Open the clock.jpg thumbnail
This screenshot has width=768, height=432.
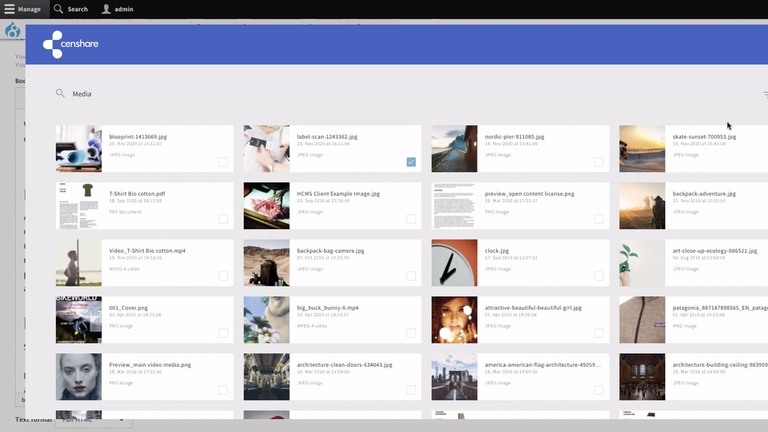point(454,263)
